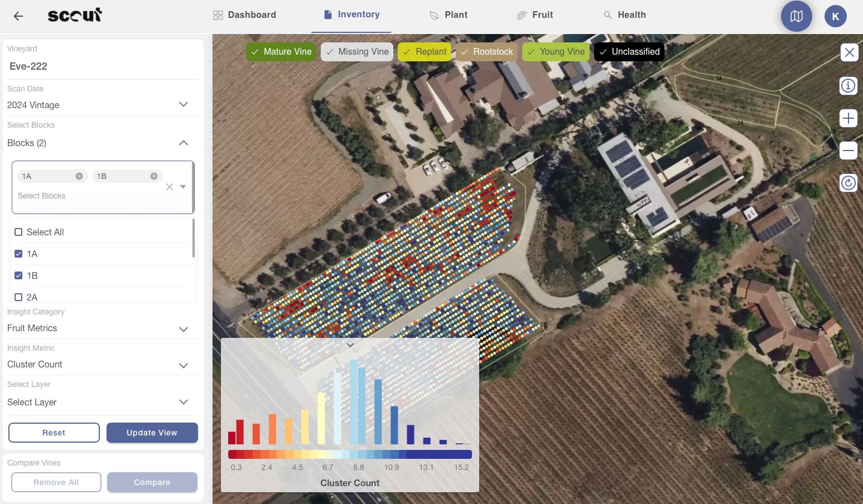Click the Cluster Count color gradient bar

tap(350, 454)
